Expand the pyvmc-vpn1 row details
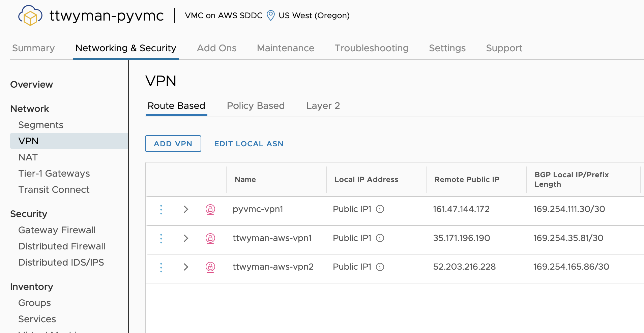This screenshot has width=644, height=333. click(x=186, y=209)
